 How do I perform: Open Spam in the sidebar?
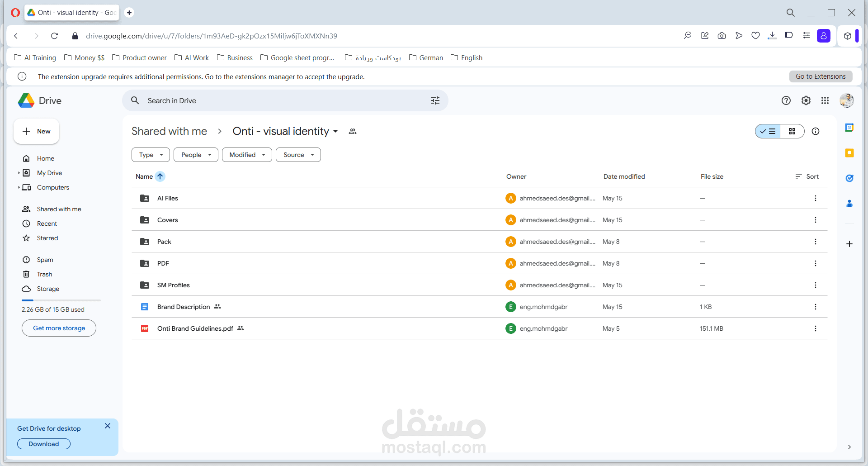pos(45,260)
